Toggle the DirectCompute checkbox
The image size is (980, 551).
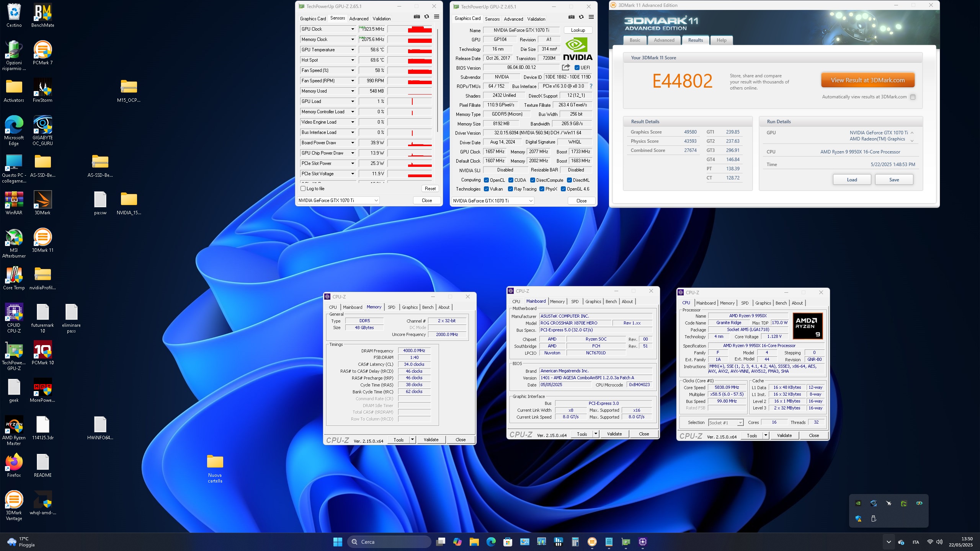tap(532, 180)
